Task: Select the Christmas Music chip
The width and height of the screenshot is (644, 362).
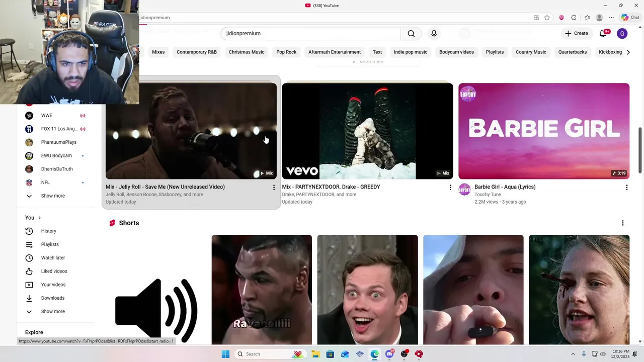Action: [x=247, y=52]
